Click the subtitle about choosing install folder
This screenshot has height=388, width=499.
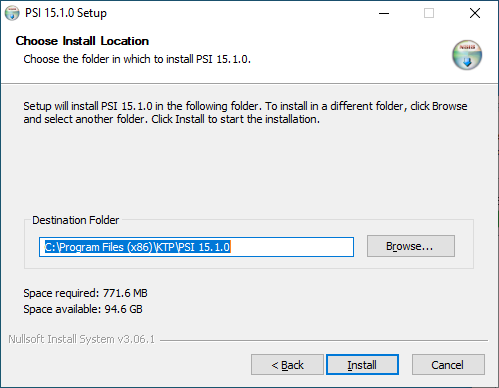[x=137, y=59]
